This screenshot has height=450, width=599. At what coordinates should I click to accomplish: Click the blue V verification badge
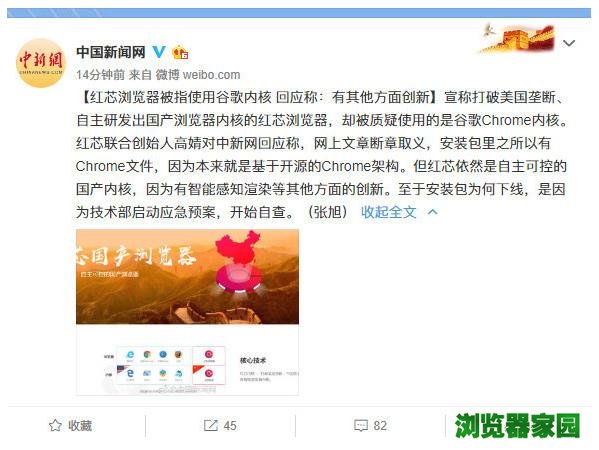[159, 52]
